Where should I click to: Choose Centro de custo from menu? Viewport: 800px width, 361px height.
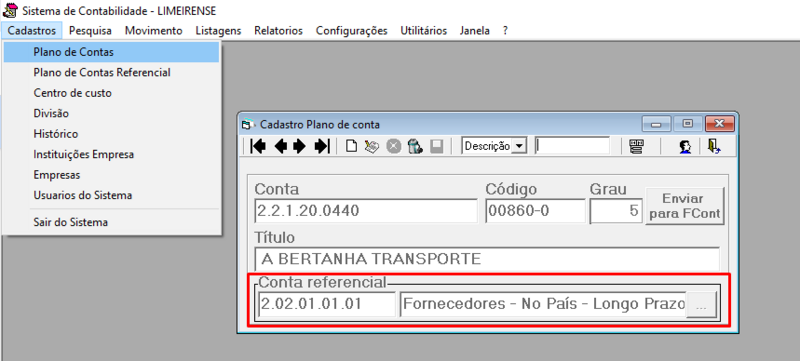click(111, 93)
